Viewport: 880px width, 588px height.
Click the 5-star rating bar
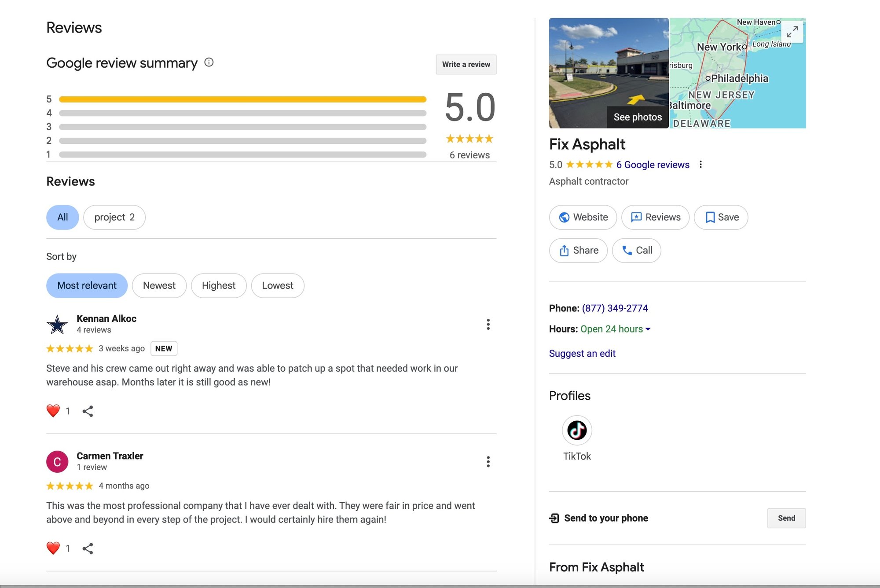pyautogui.click(x=242, y=99)
